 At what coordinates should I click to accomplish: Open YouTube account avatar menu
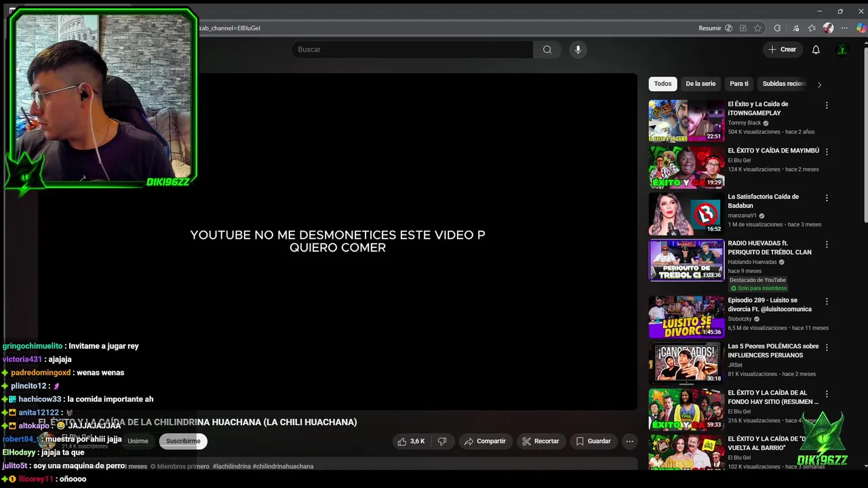click(x=842, y=49)
